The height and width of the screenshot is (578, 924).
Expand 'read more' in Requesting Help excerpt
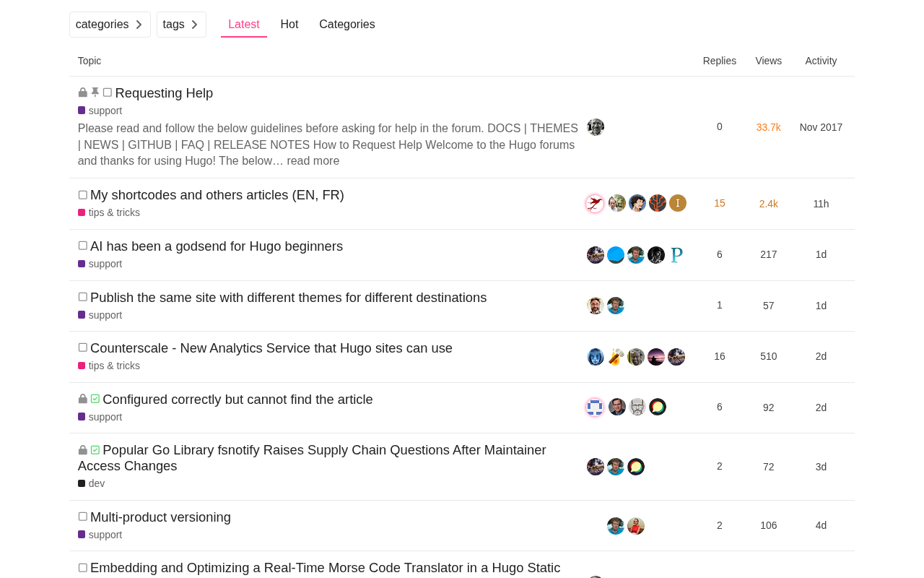point(313,160)
